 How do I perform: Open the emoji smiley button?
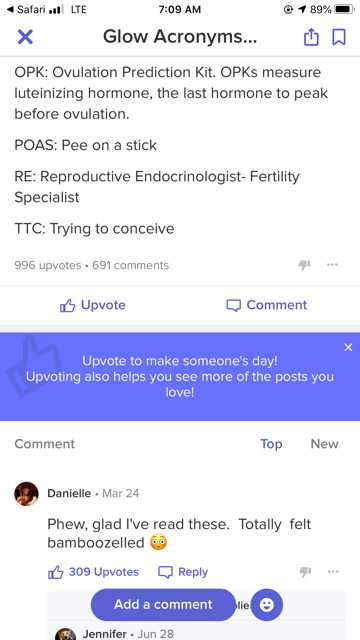click(x=267, y=605)
